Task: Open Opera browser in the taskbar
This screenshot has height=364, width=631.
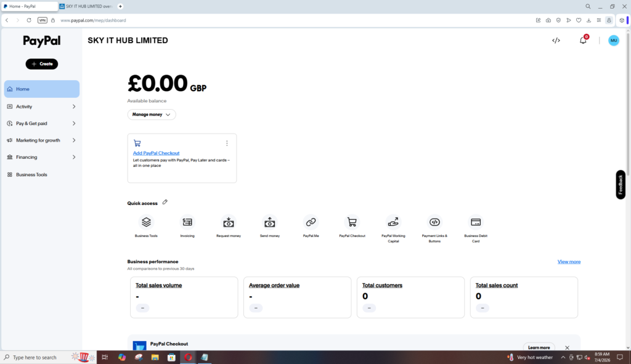Action: pos(188,357)
